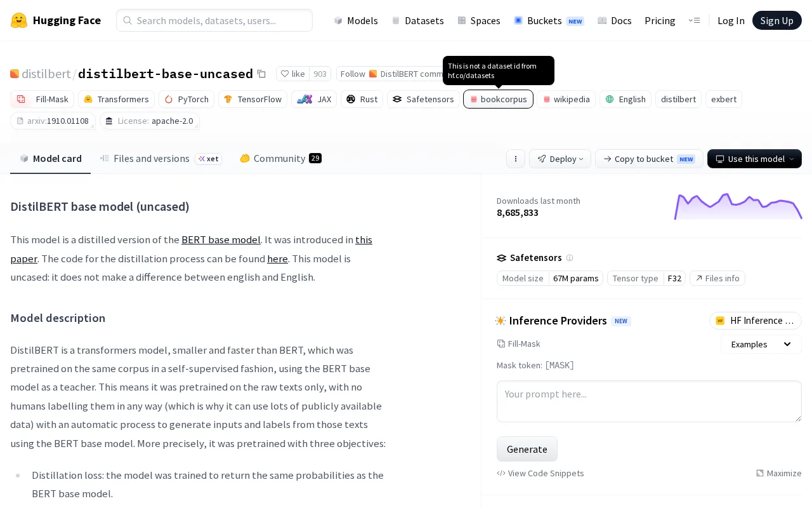Viewport: 812px width, 508px height.
Task: Click the distilbert tag
Action: [678, 99]
